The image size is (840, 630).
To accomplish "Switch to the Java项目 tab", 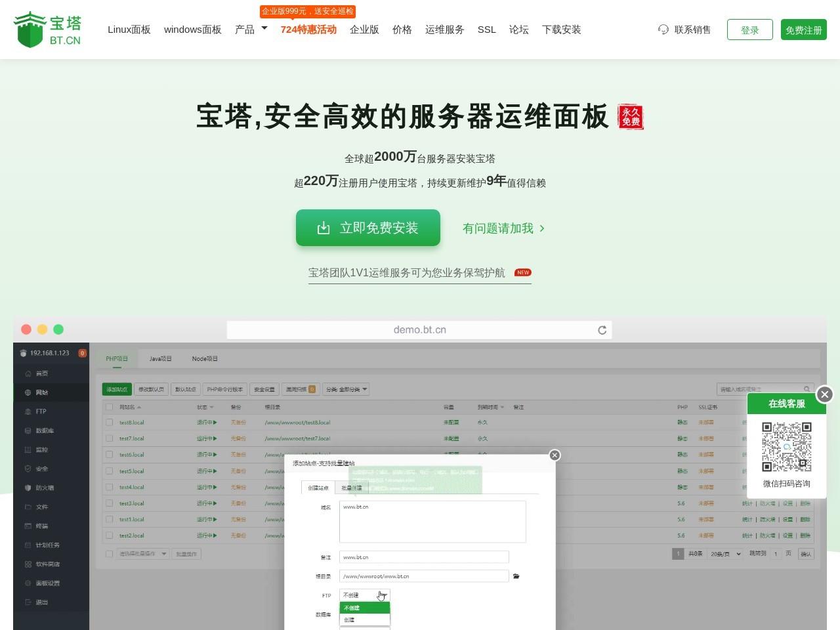I will click(x=160, y=359).
